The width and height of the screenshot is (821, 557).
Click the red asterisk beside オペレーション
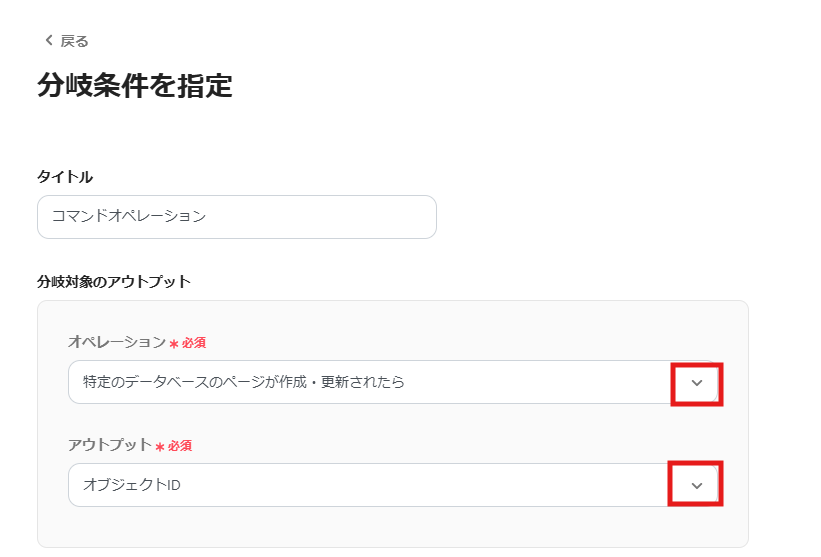coord(173,344)
